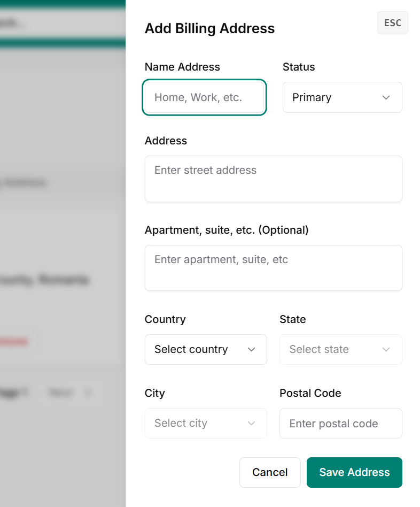Click the apartment, suite text area
The height and width of the screenshot is (507, 420).
pyautogui.click(x=273, y=268)
